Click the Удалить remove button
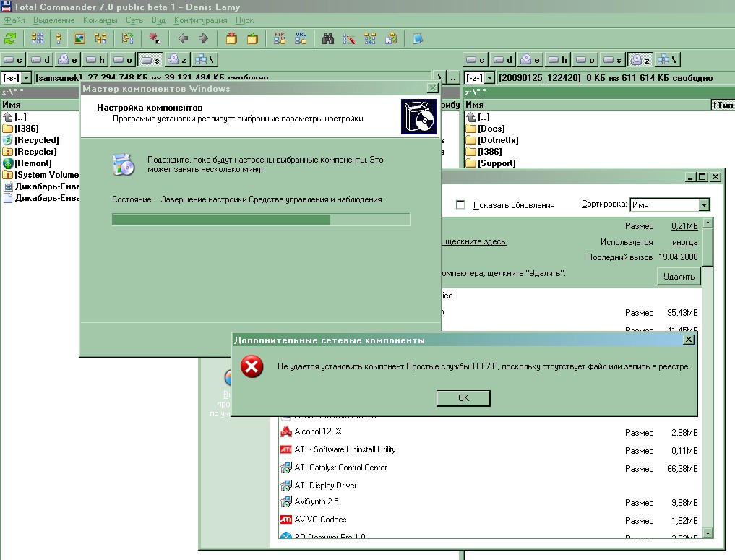This screenshot has width=735, height=560. 679,277
